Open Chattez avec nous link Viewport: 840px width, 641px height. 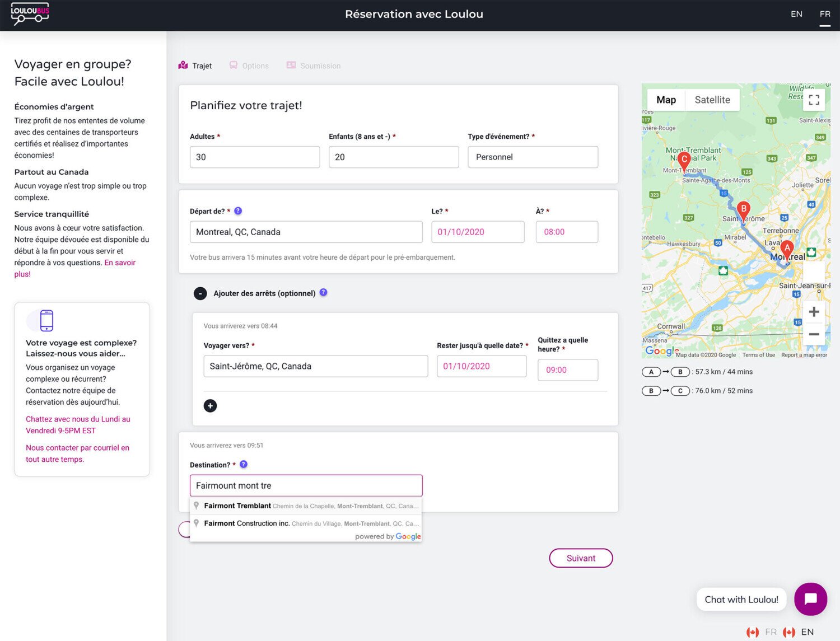coord(78,425)
